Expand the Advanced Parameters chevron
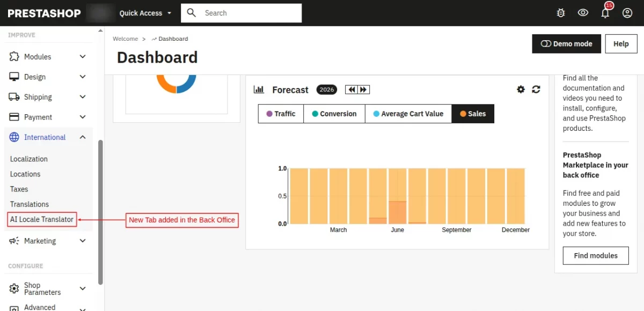 pyautogui.click(x=83, y=309)
